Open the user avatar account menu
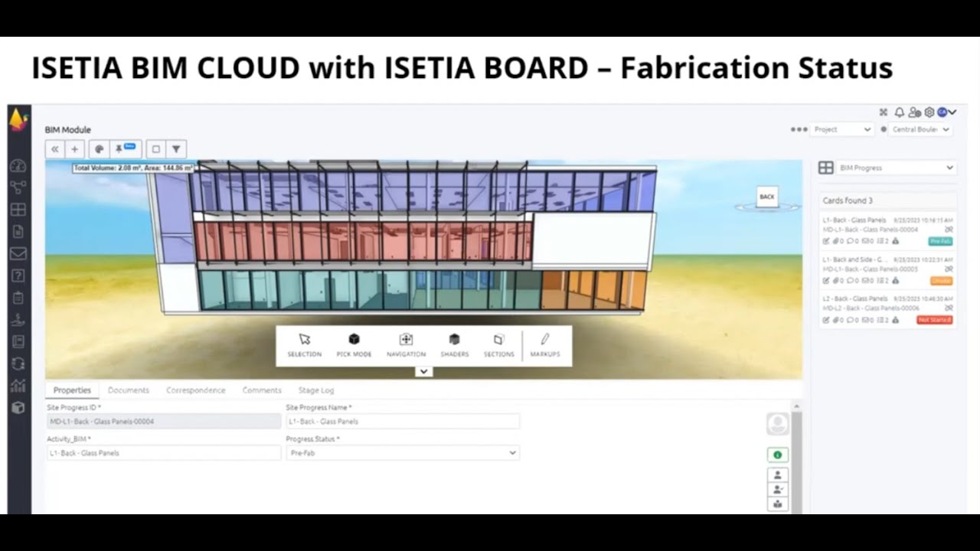This screenshot has width=980, height=551. pos(946,112)
